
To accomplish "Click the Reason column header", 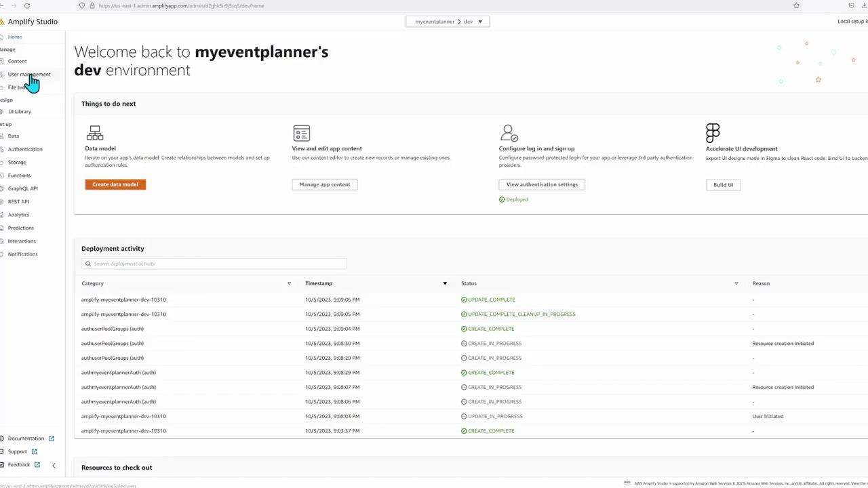I will [761, 283].
